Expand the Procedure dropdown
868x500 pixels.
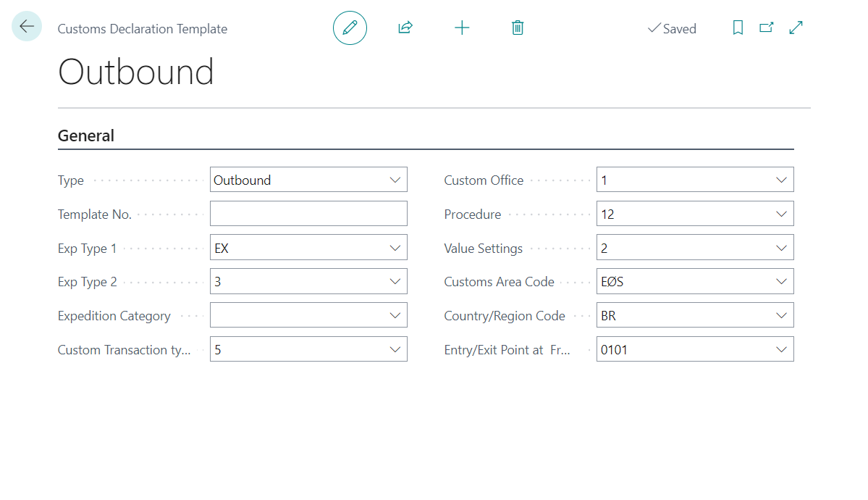tap(781, 214)
